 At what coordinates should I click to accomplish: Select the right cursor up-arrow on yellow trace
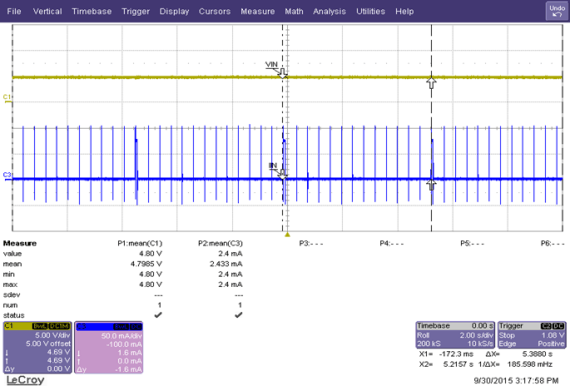click(431, 83)
